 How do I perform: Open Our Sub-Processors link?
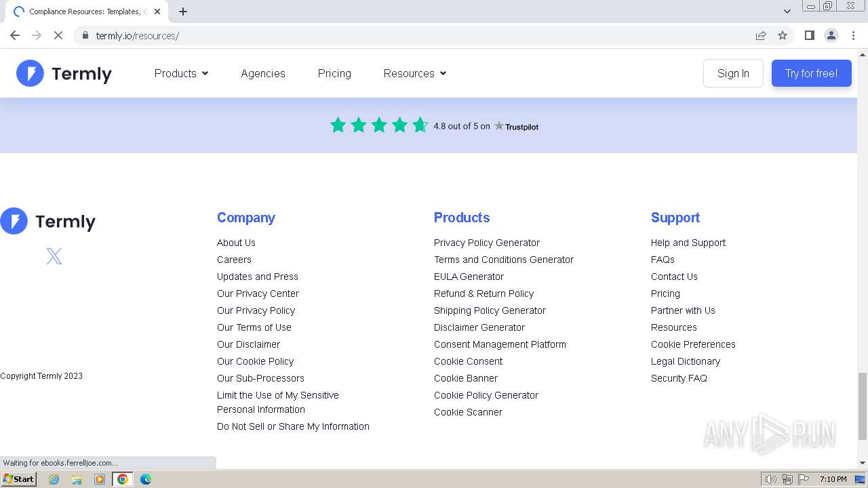click(260, 378)
